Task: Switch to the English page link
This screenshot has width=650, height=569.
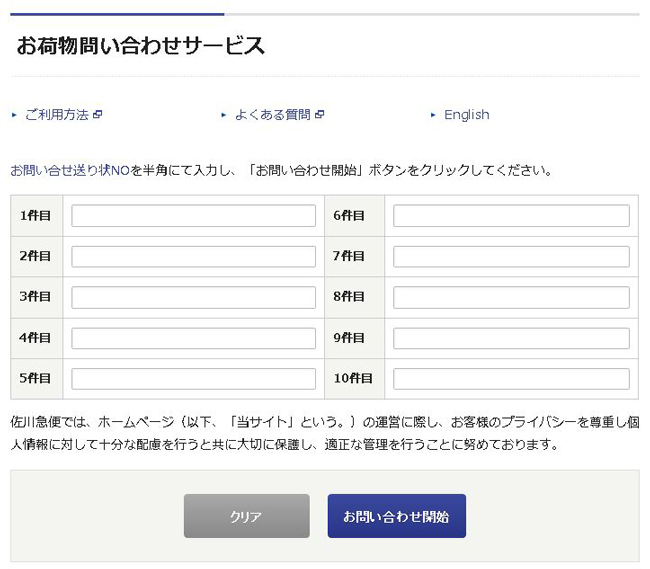Action: point(466,115)
